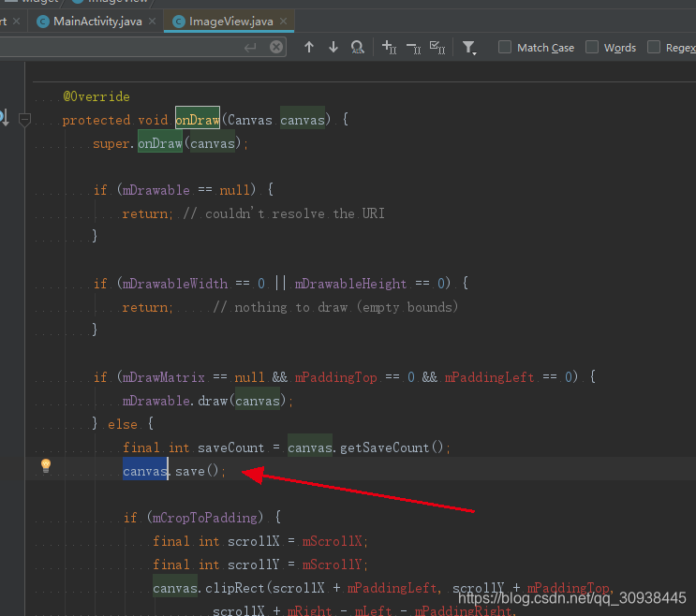The height and width of the screenshot is (616, 696).
Task: Click the mScrollX field reference
Action: coord(332,541)
